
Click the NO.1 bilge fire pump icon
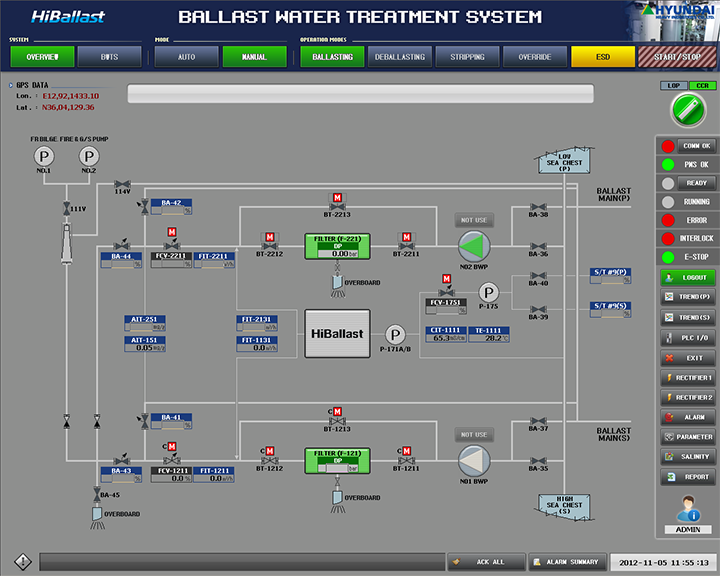tap(44, 157)
